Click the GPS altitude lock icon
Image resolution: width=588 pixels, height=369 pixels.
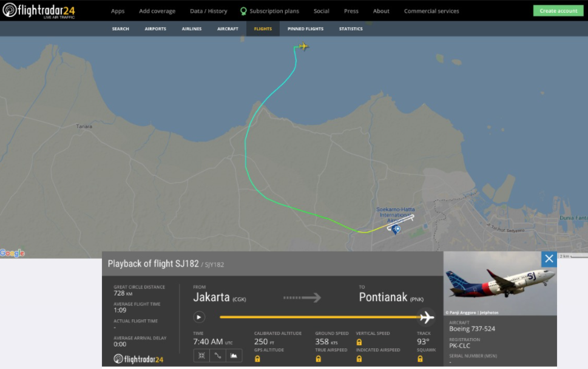click(257, 359)
